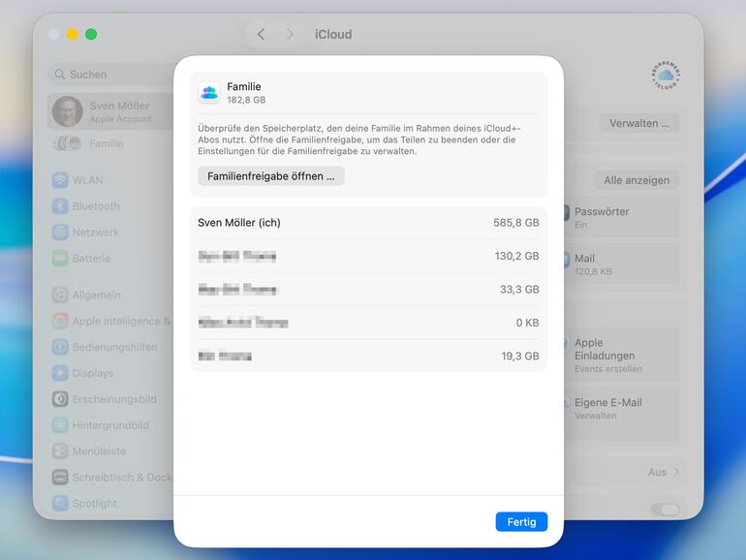Viewport: 746px width, 560px height.
Task: Open Bedienungshilfen icon in sidebar
Action: (x=60, y=347)
